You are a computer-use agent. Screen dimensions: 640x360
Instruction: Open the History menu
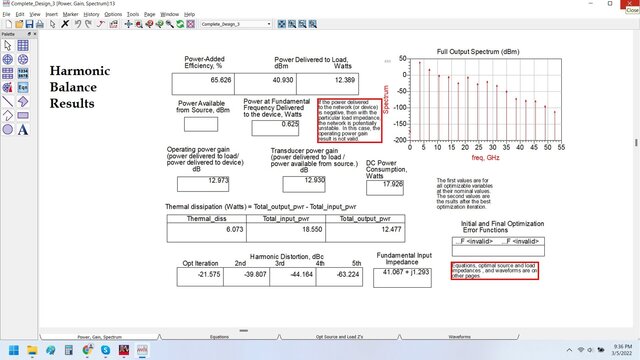tap(91, 14)
